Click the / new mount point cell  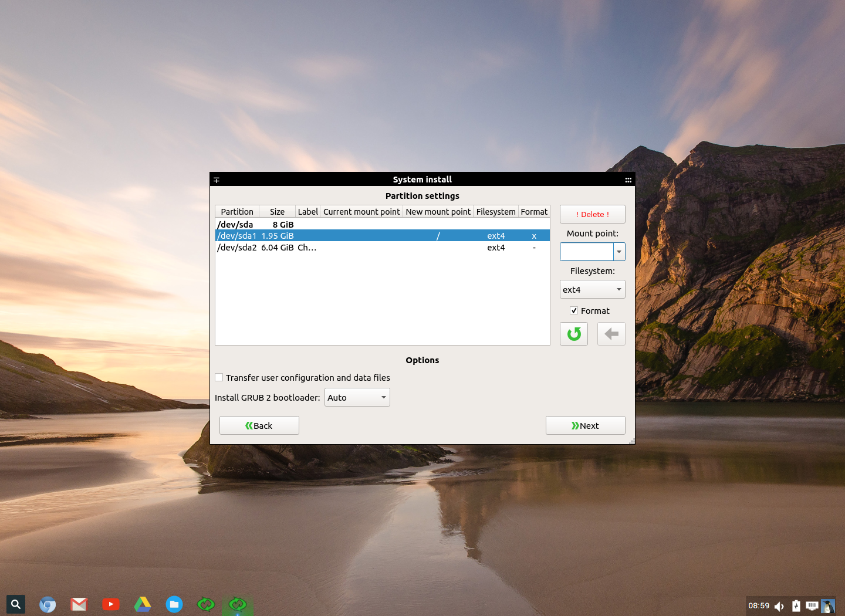point(438,236)
